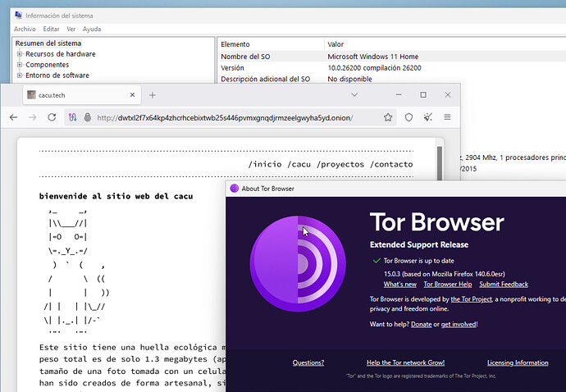The height and width of the screenshot is (392, 566).
Task: Click the /contacto navigation link
Action: tap(391, 164)
